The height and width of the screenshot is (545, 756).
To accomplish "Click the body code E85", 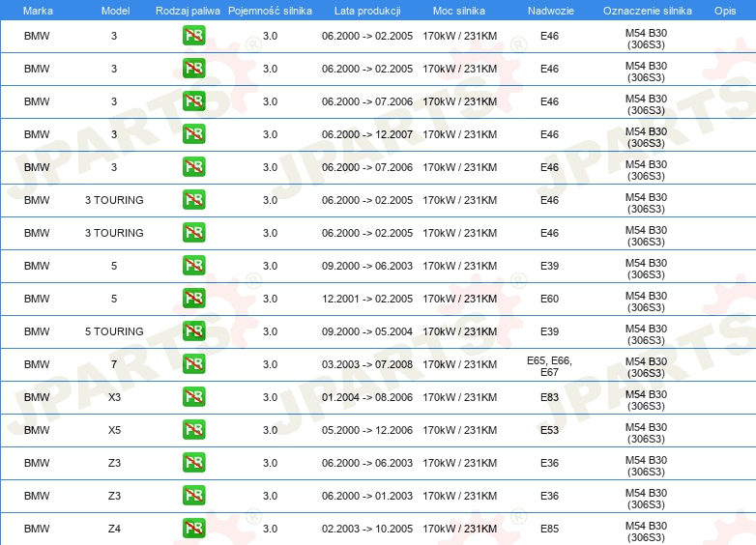I will [550, 529].
